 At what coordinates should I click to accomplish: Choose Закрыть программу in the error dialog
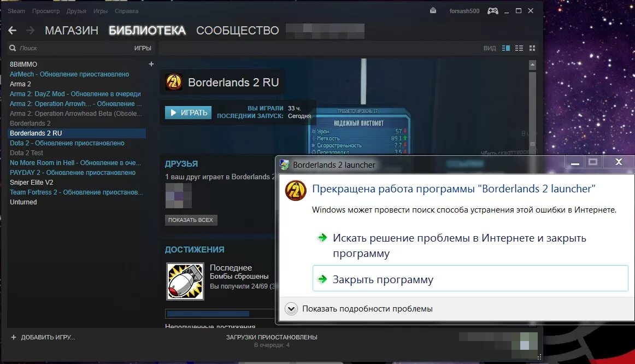click(x=470, y=279)
